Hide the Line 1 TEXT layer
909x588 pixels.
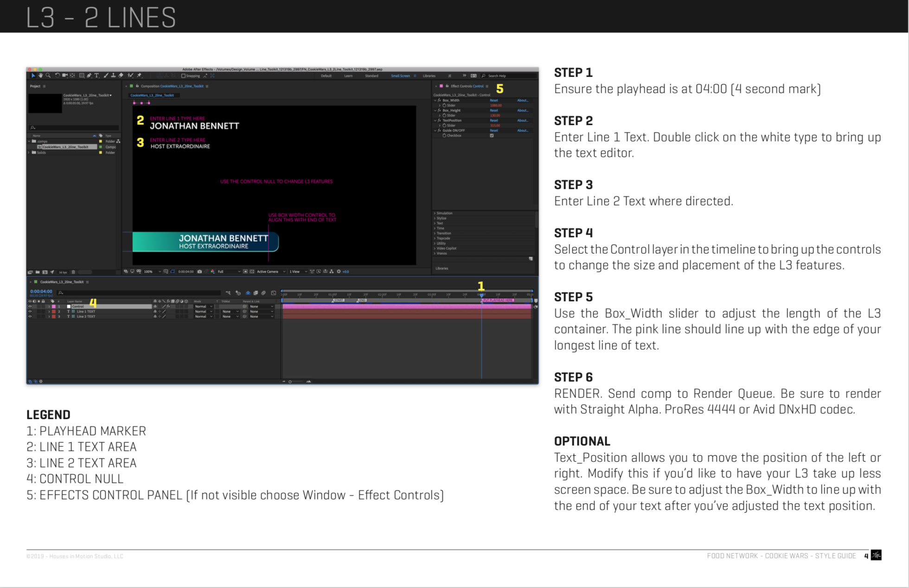click(x=30, y=311)
